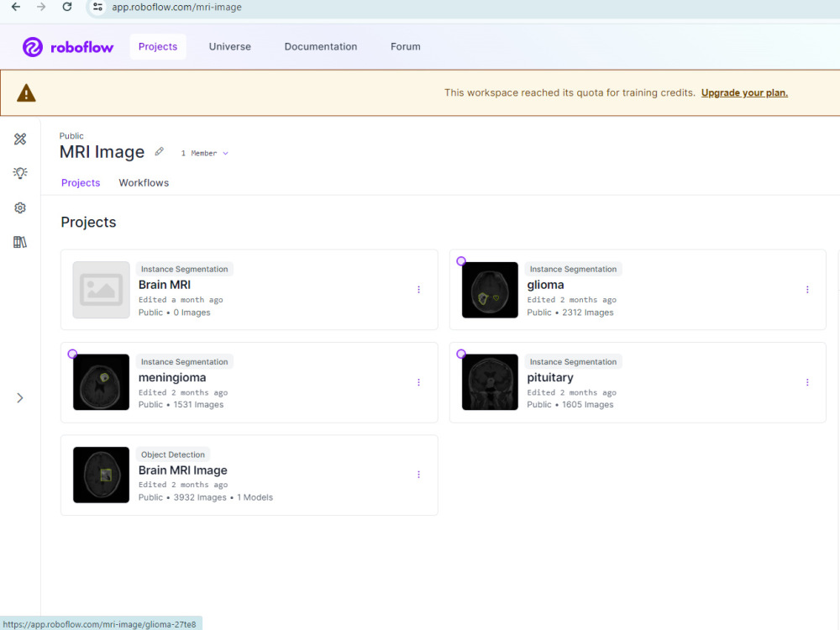Reload the page with the refresh icon

(67, 7)
